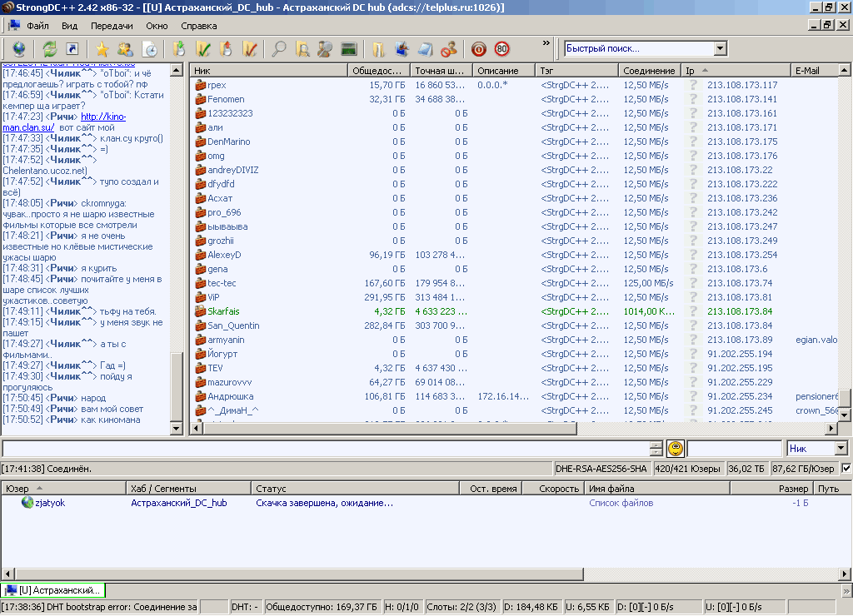
Task: Sort user list by Ник column header
Action: 269,71
